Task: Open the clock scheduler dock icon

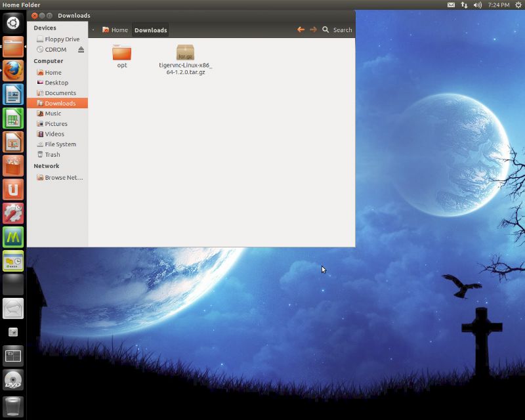Action: (13, 261)
